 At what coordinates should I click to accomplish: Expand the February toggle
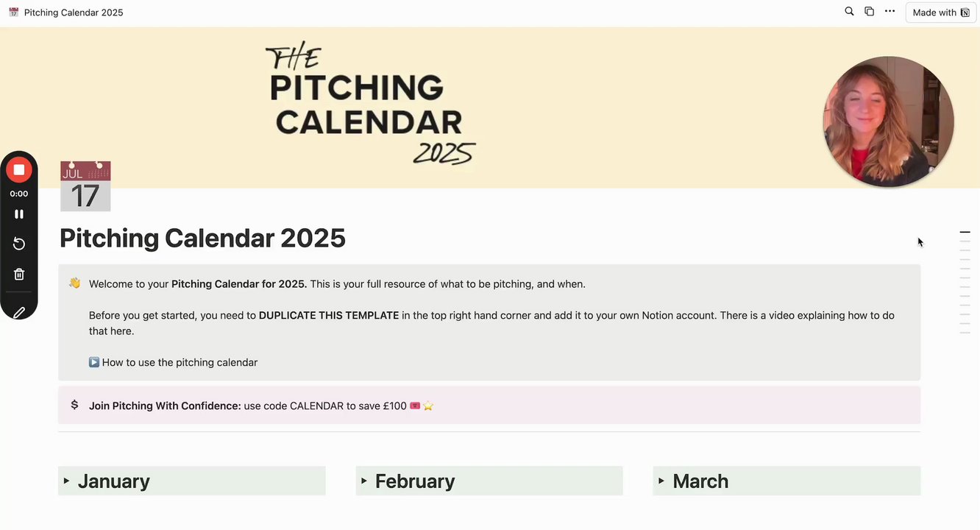tap(364, 481)
